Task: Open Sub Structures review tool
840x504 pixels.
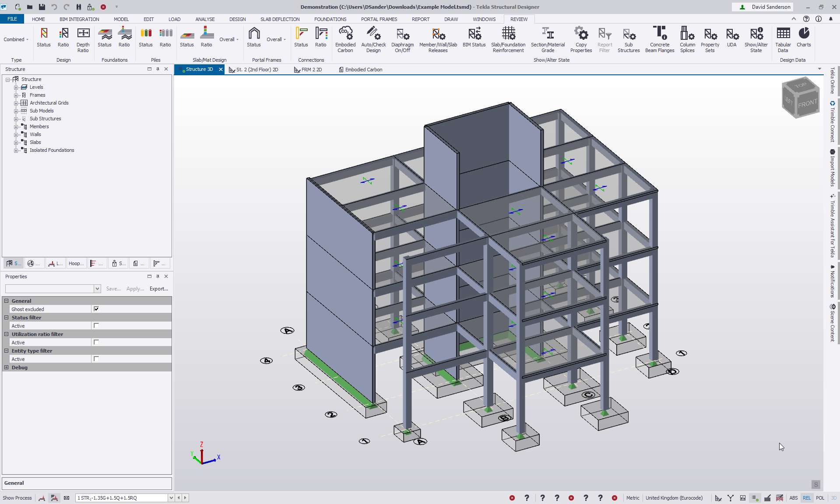Action: pyautogui.click(x=629, y=39)
